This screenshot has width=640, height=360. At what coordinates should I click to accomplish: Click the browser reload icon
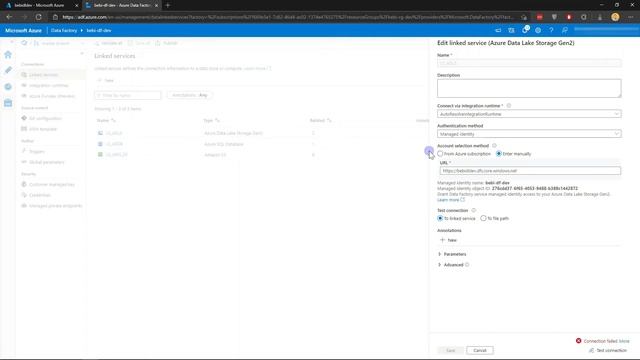pos(38,17)
